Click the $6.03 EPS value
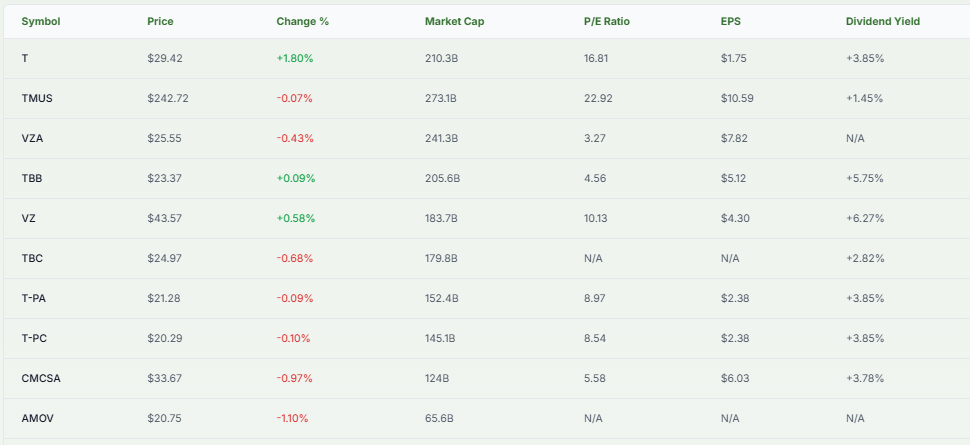This screenshot has height=445, width=970. 735,378
